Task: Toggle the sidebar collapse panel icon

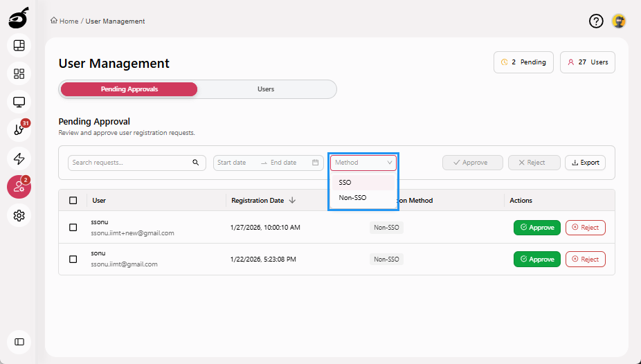Action: point(19,342)
